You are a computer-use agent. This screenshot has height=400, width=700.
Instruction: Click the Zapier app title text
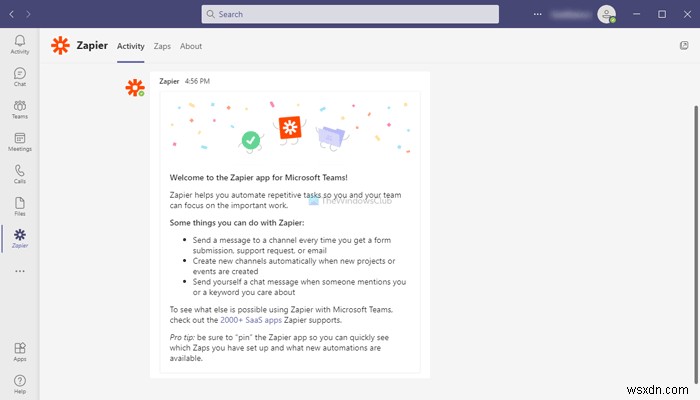(92, 46)
